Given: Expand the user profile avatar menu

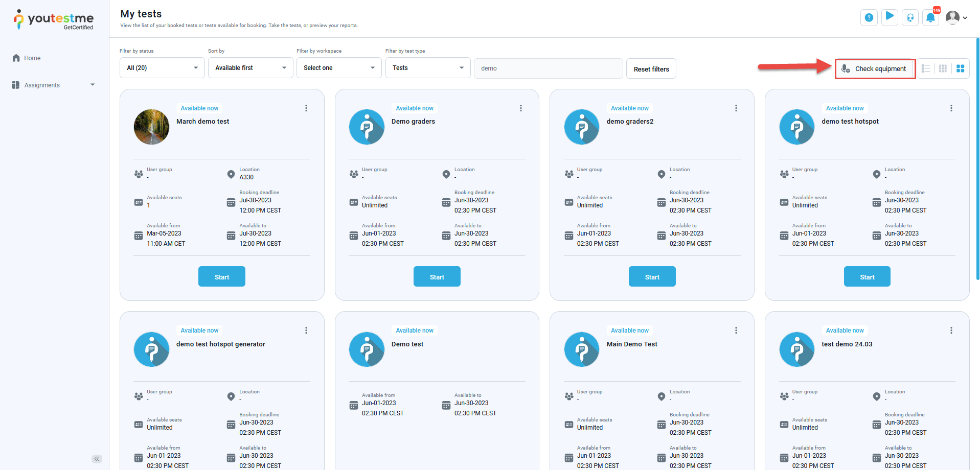Looking at the screenshot, I should pos(956,18).
